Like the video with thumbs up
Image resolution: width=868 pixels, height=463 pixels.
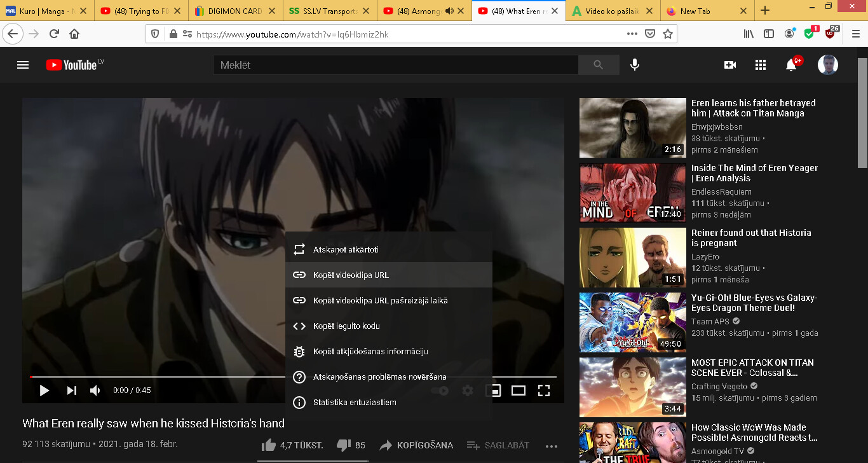[269, 445]
